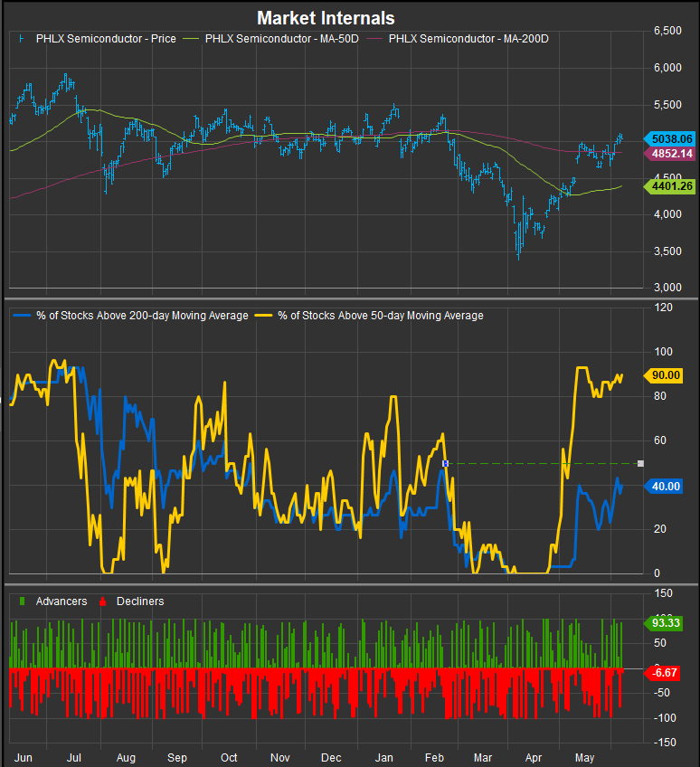Viewport: 700px width, 767px height.
Task: Click the 3,500 price axis label
Action: (x=667, y=251)
